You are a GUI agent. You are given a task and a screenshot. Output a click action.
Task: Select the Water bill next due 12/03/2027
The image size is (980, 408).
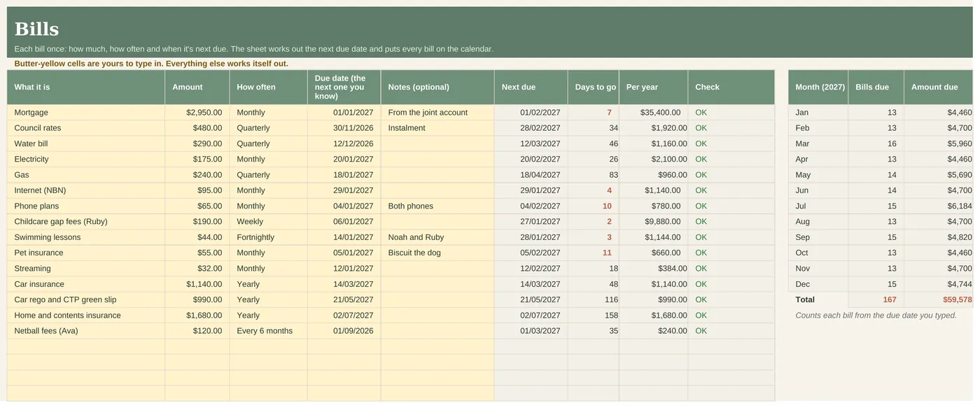pos(531,143)
